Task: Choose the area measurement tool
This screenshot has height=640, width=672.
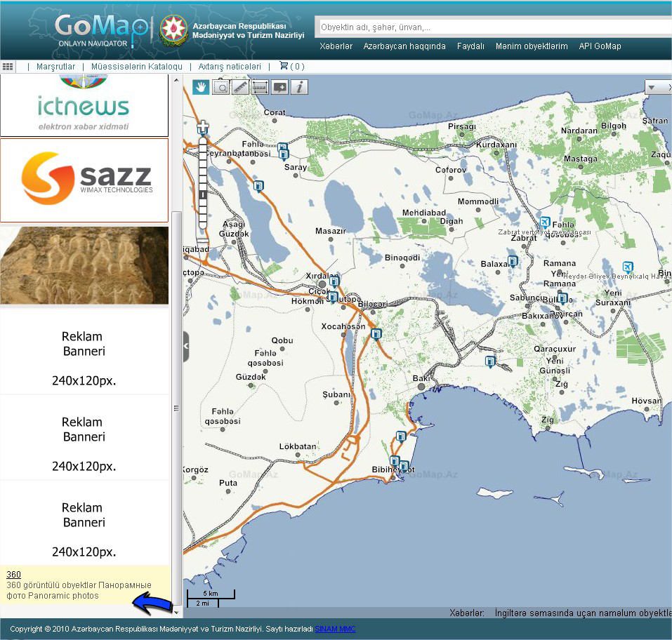Action: [261, 87]
